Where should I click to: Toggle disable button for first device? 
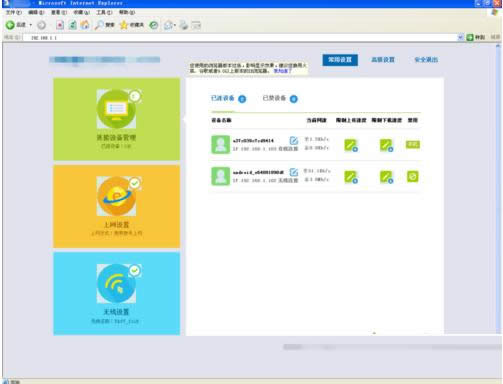tap(413, 144)
